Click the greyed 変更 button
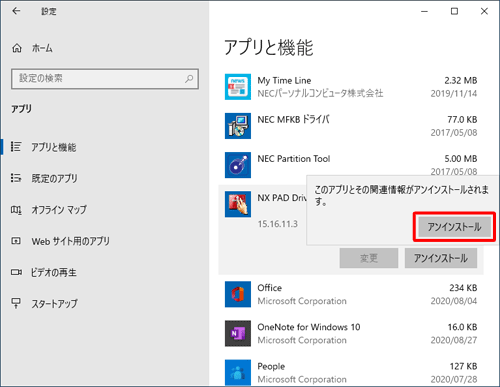This screenshot has width=500, height=387. [x=369, y=258]
